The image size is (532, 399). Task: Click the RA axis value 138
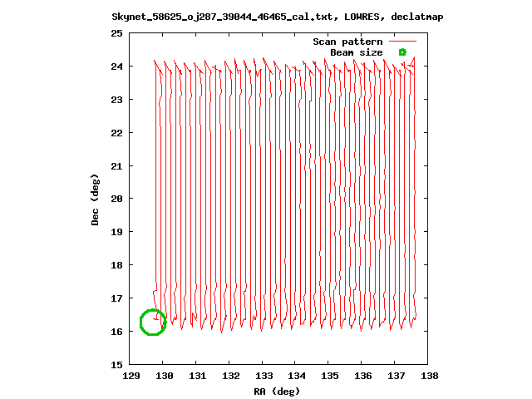pyautogui.click(x=430, y=376)
